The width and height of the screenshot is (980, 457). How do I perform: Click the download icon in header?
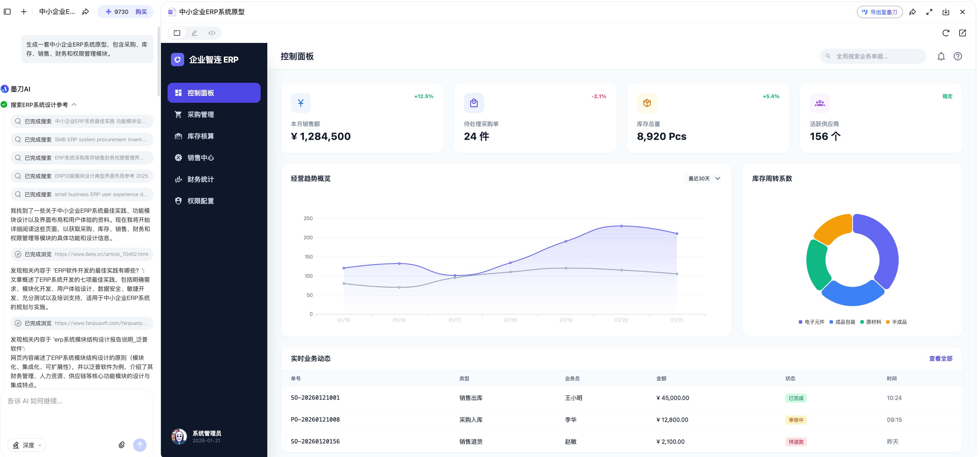tap(945, 12)
